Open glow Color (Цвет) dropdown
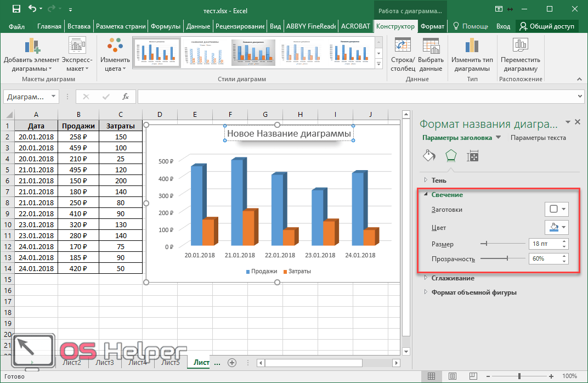Screen dimensions: 588x383 point(556,227)
